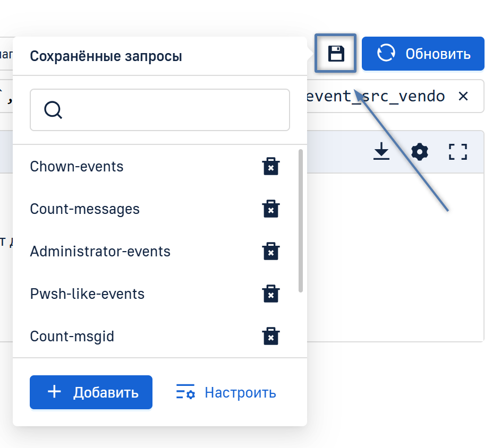The image size is (501, 448).
Task: Choose the Count-msgid saved query
Action: tap(72, 337)
